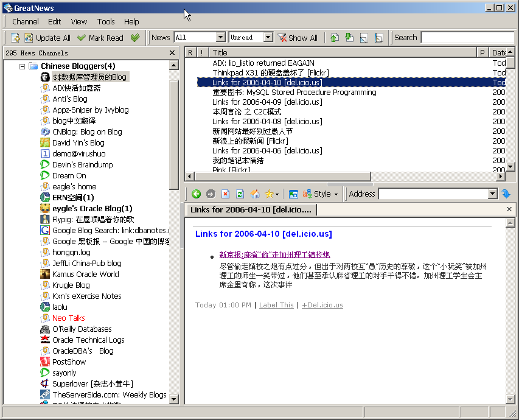Click the Flypig channel icon
The width and height of the screenshot is (519, 420).
pos(45,219)
